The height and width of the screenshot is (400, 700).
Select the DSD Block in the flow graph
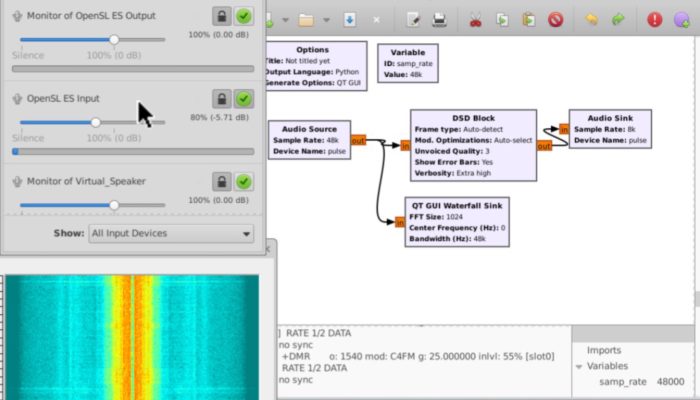coord(473,145)
